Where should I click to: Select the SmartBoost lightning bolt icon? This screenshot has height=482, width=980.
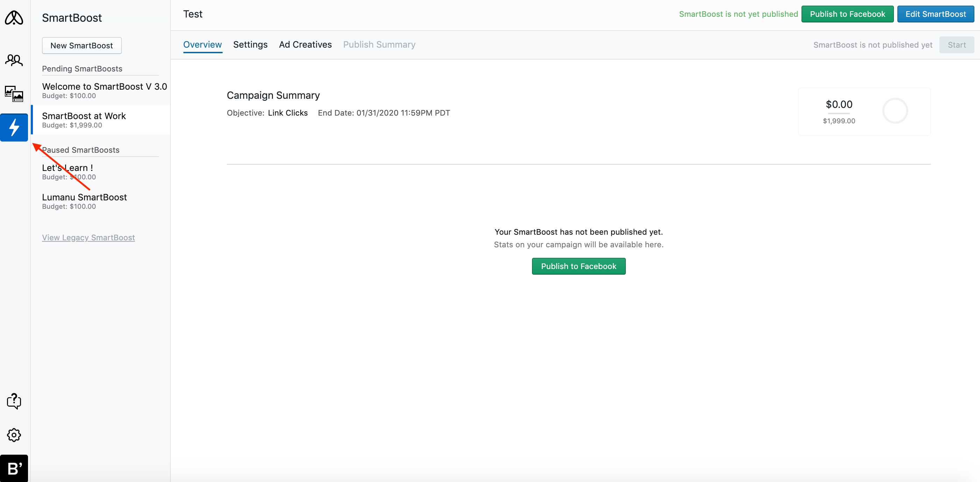click(x=14, y=127)
